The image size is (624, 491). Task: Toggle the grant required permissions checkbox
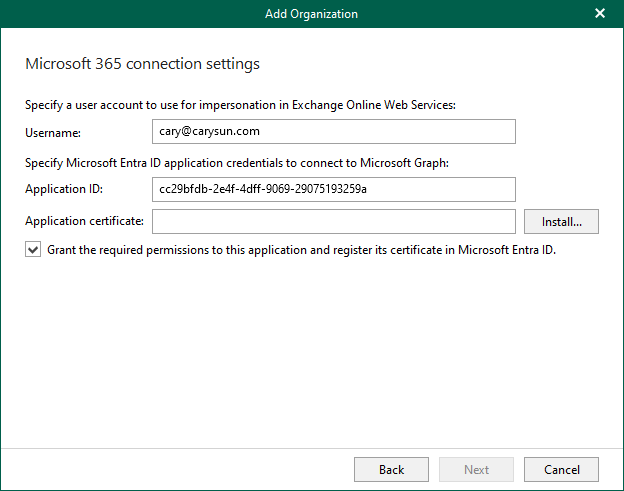(33, 250)
